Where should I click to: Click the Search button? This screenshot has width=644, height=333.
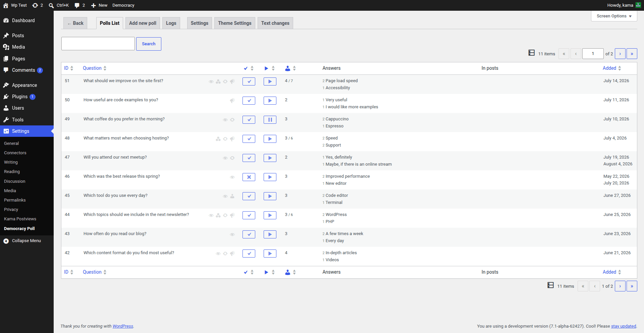click(149, 44)
